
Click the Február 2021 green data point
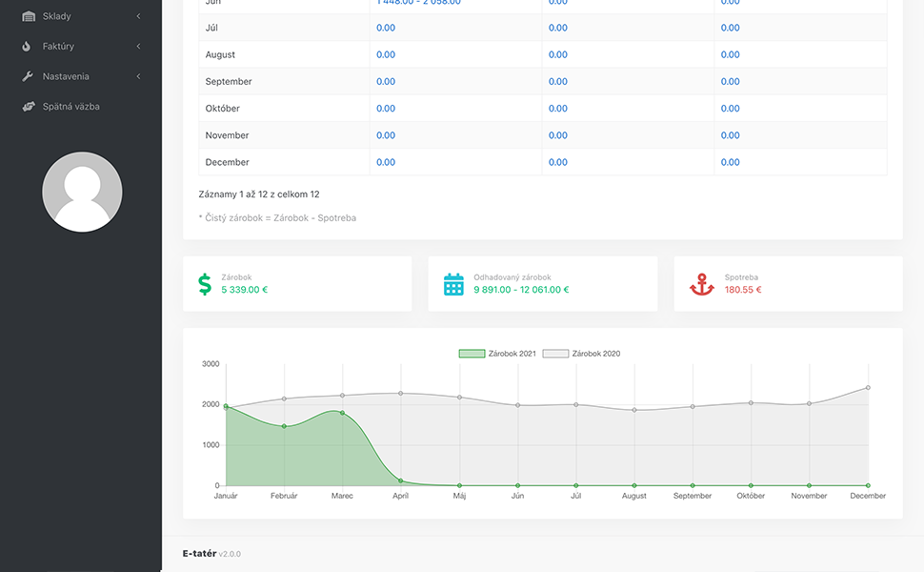click(x=284, y=426)
